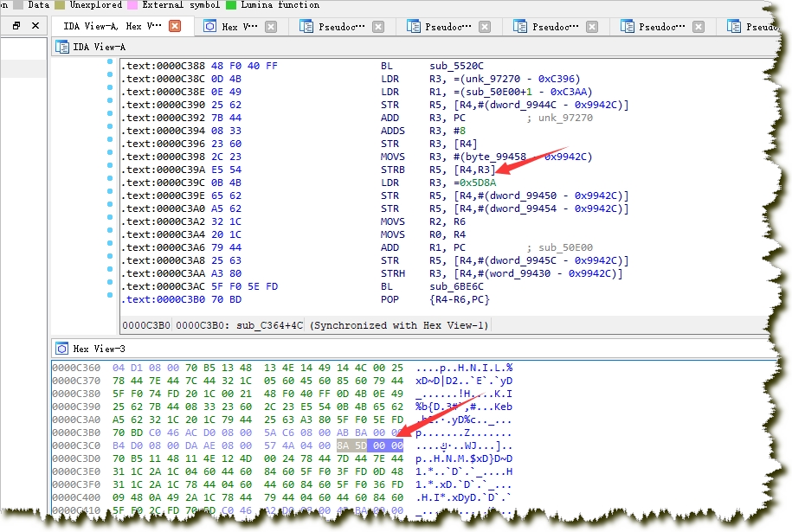The image size is (792, 532).
Task: Toggle breakpoint dot at address 0000C398
Action: click(110, 152)
